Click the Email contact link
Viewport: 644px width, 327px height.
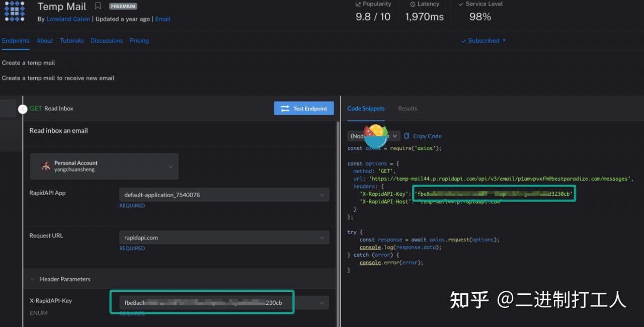[163, 19]
